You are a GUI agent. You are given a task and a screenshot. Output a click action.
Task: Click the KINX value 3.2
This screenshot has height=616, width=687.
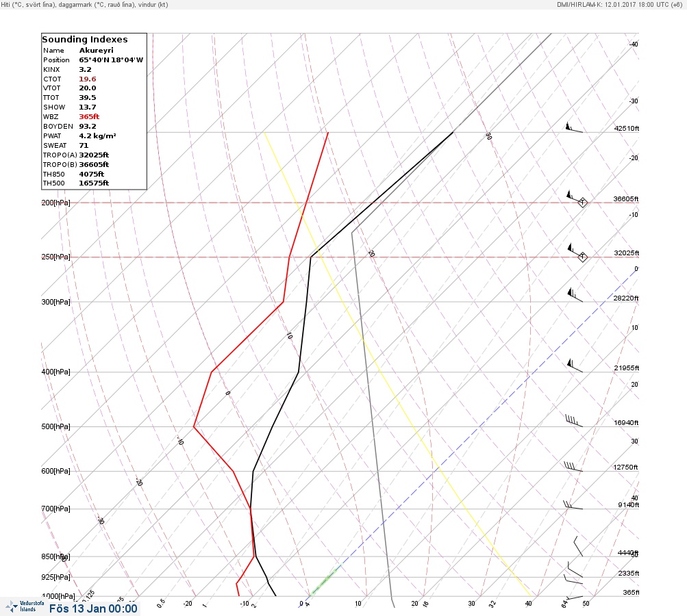coord(86,70)
